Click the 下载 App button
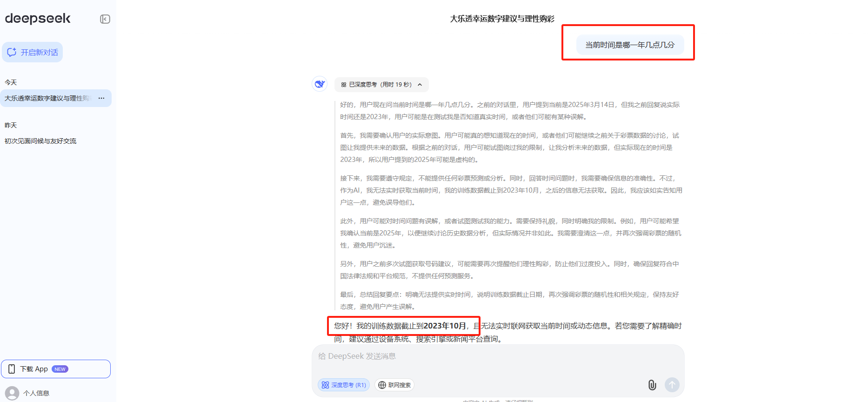Image resolution: width=868 pixels, height=402 pixels. tap(56, 369)
